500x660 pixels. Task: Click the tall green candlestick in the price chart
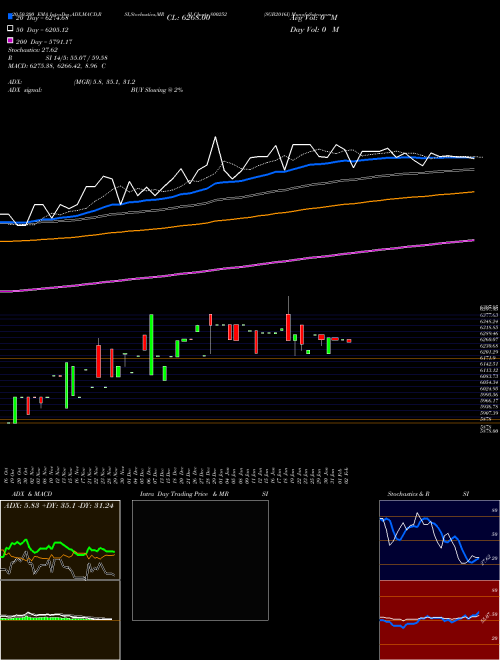point(151,344)
